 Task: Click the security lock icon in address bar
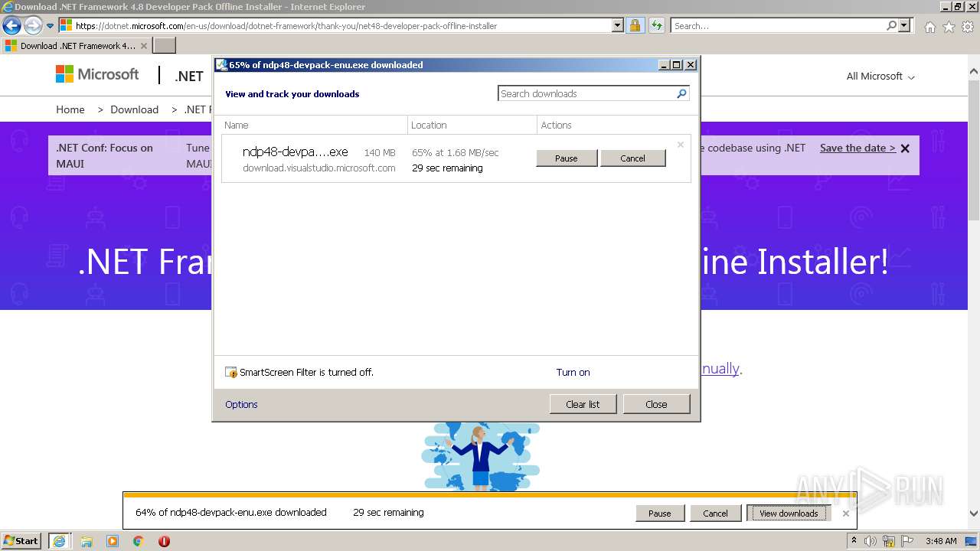coord(635,25)
